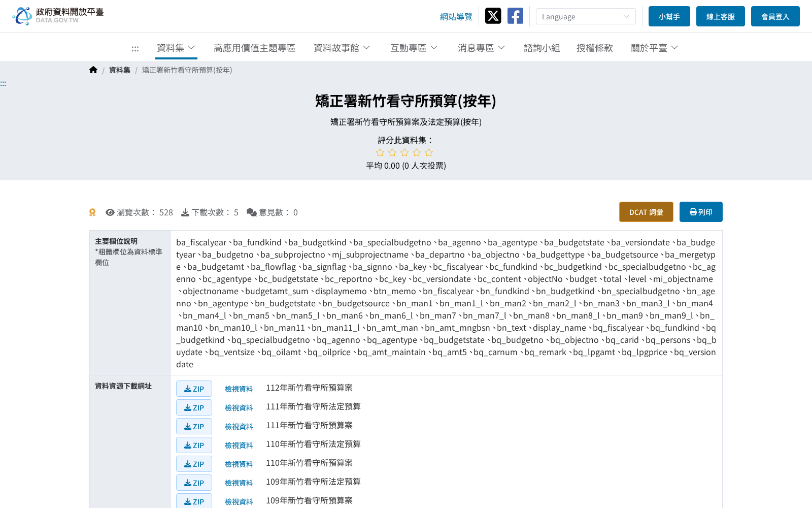Click the 資料集 breadcrumb link

(120, 70)
